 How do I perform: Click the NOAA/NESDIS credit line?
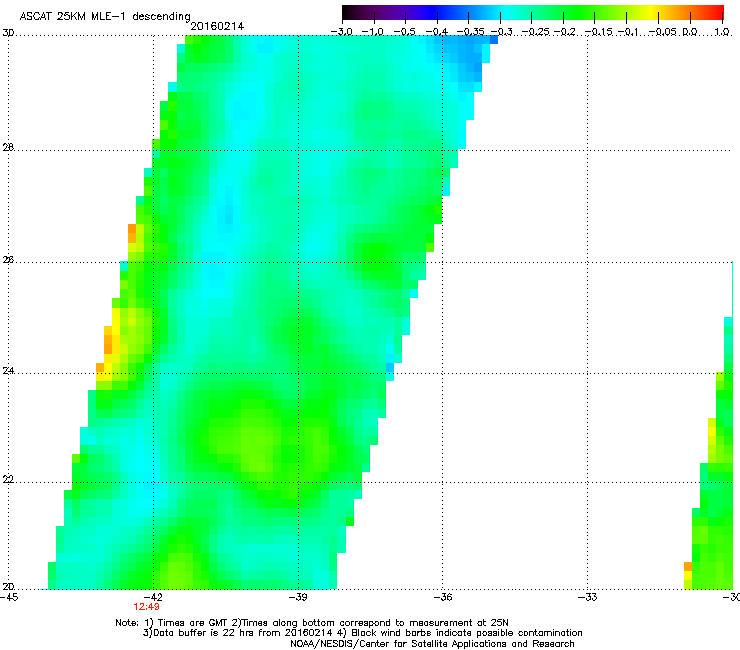pyautogui.click(x=432, y=644)
